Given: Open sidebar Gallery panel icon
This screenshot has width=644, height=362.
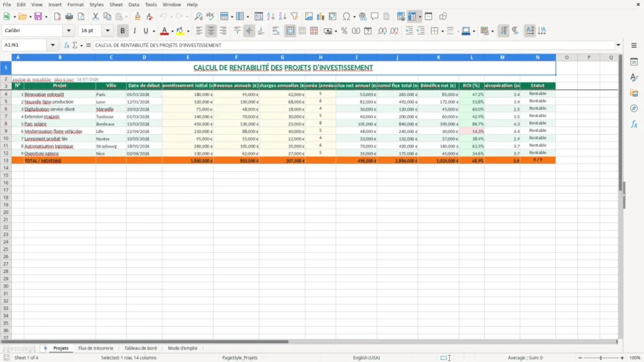Looking at the screenshot, I should coord(634,93).
